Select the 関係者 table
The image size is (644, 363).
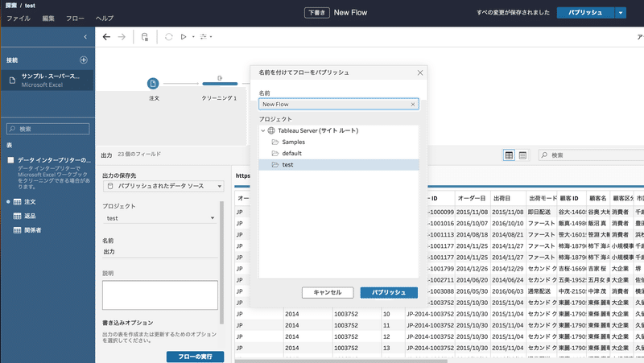(x=33, y=230)
